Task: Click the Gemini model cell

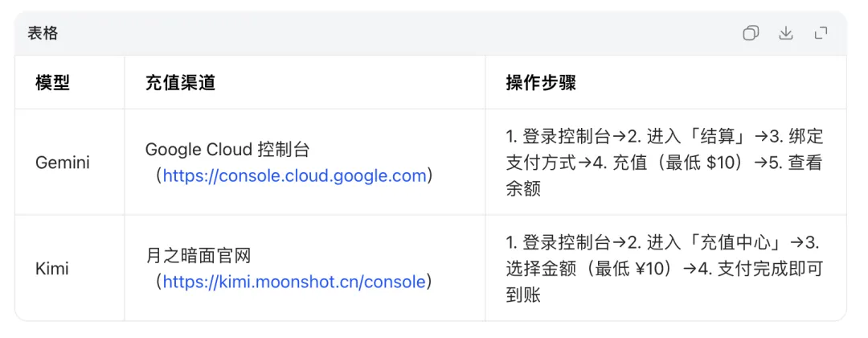Action: (x=63, y=163)
